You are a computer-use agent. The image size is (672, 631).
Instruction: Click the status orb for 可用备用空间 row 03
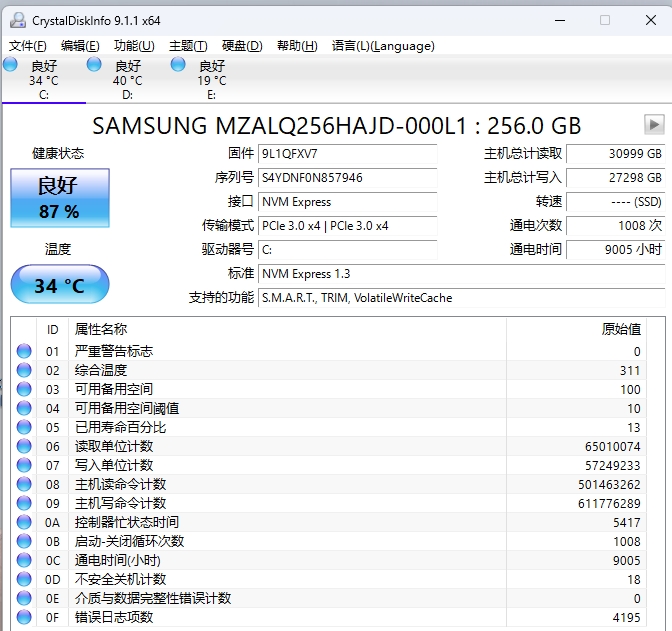point(24,389)
